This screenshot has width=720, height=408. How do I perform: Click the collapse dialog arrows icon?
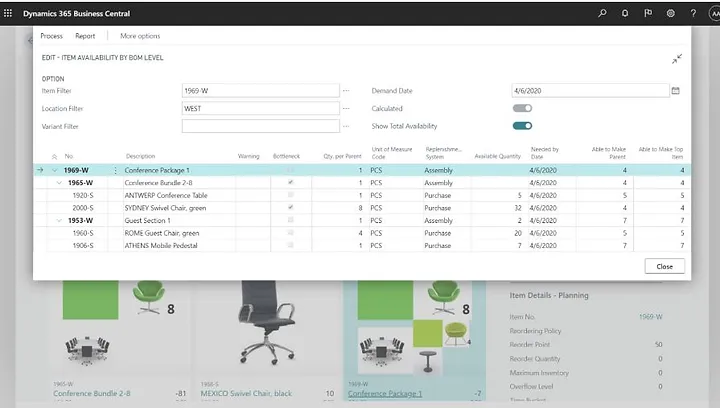677,59
